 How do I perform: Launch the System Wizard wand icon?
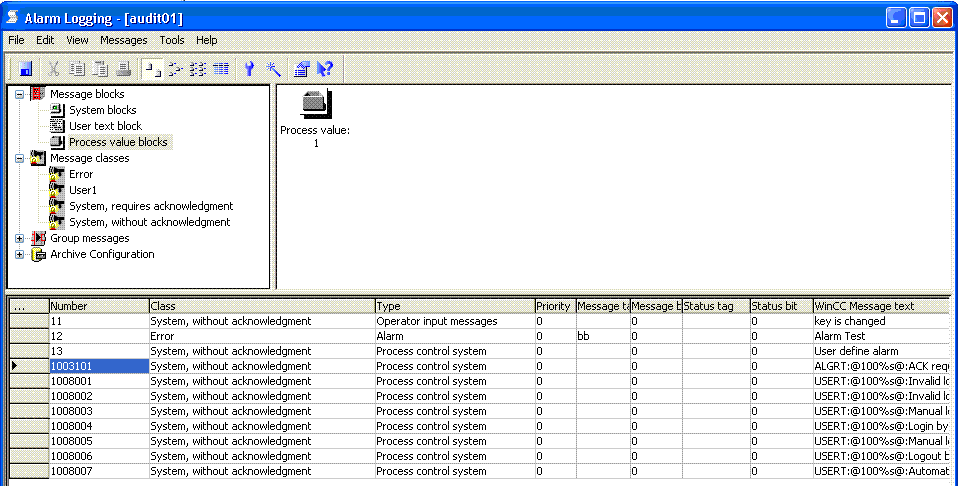[272, 69]
